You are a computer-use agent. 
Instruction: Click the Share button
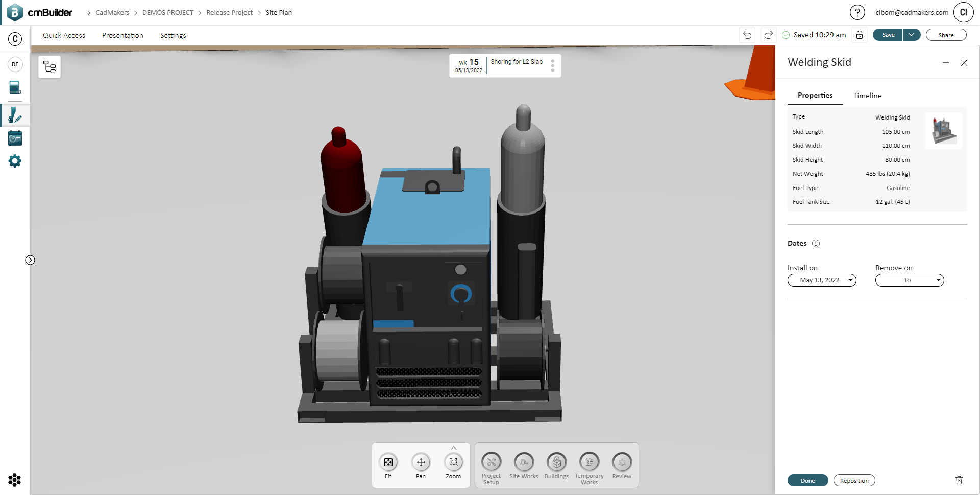point(946,35)
